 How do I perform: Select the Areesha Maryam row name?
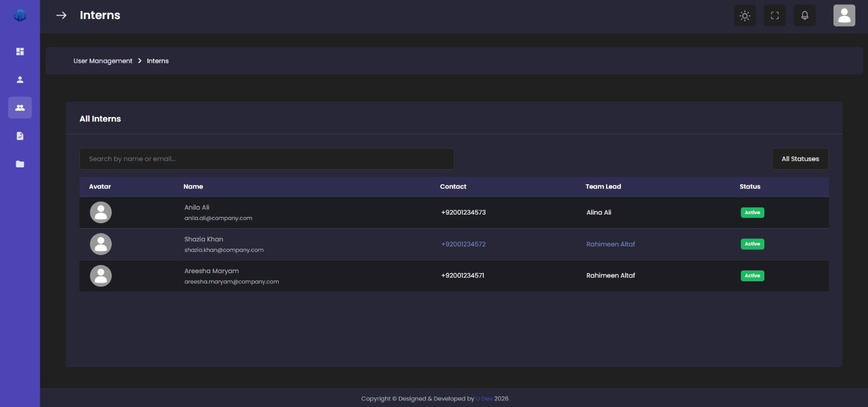[x=212, y=271]
